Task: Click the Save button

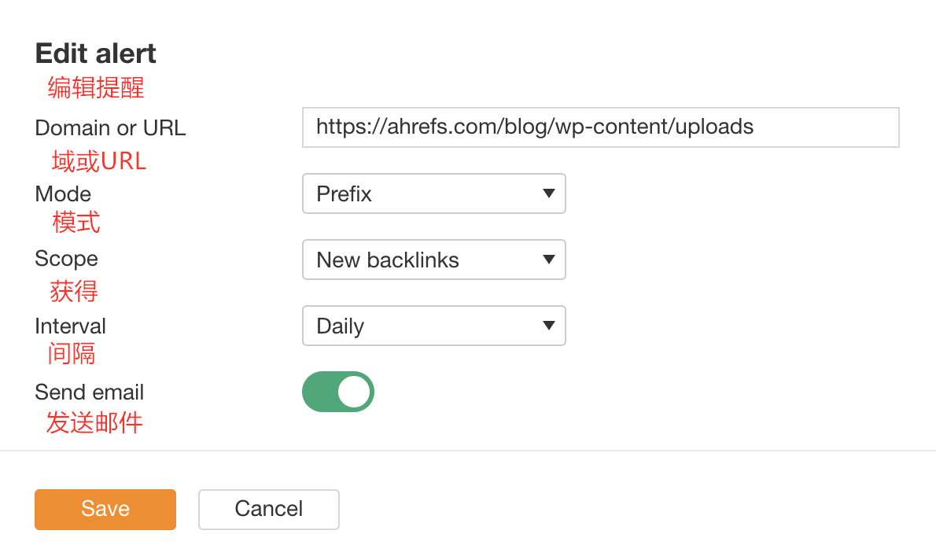Action: (x=105, y=509)
